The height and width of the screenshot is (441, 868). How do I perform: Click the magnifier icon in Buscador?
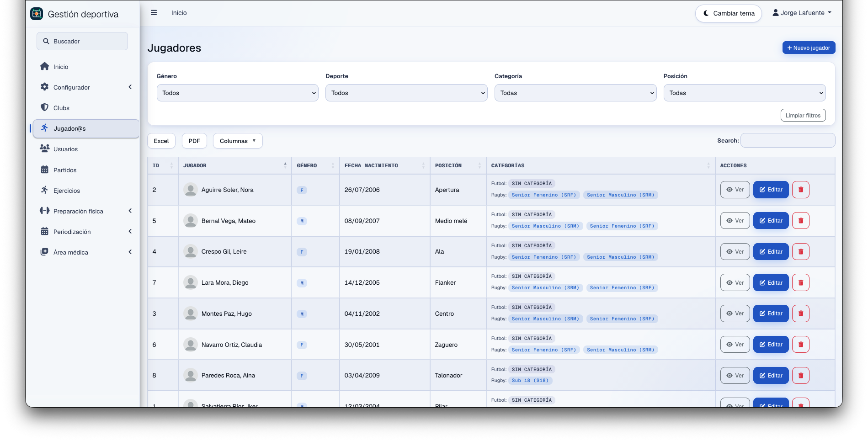(46, 41)
